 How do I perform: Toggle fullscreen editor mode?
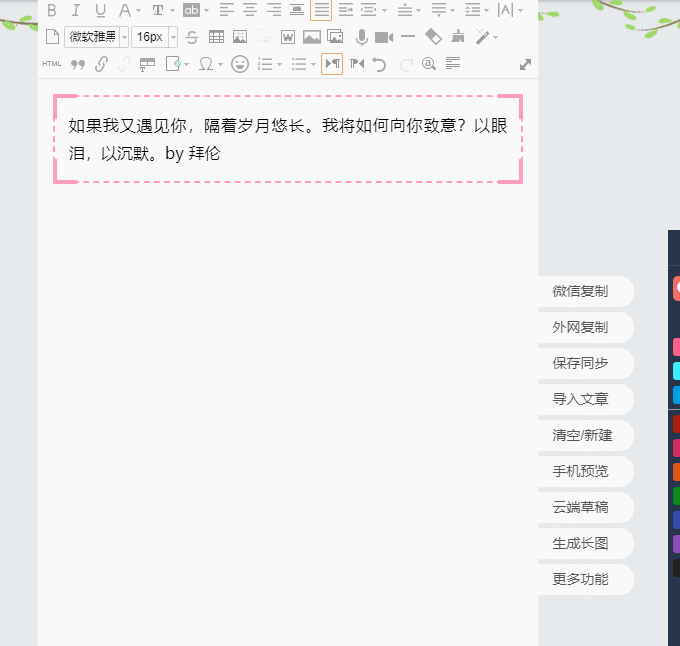pyautogui.click(x=525, y=65)
